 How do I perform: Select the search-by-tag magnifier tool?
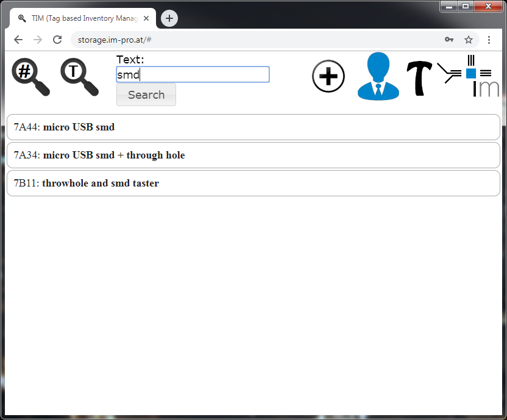79,76
